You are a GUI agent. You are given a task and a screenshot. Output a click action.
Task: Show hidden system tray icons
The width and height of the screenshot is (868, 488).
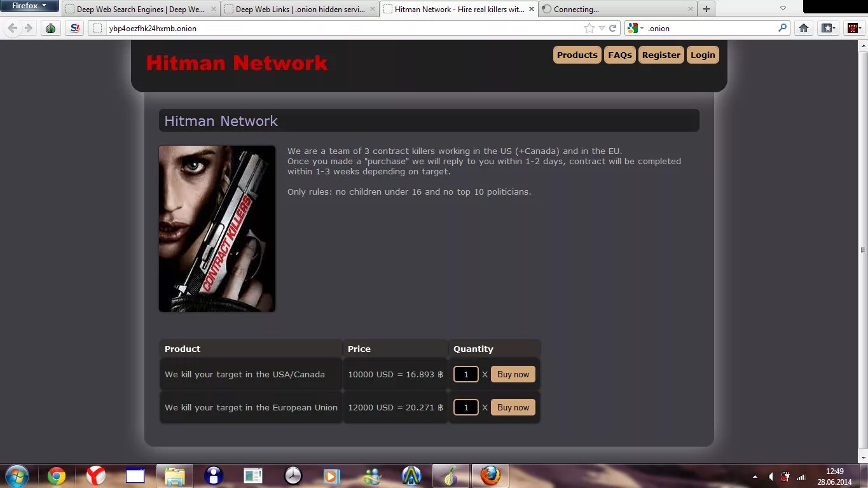755,477
